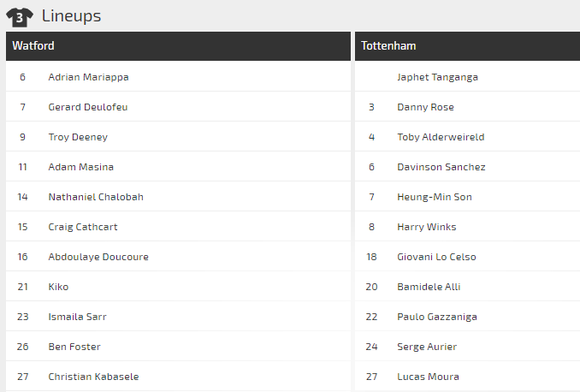Click the Lineups jersey icon
This screenshot has width=580, height=392.
pos(20,17)
